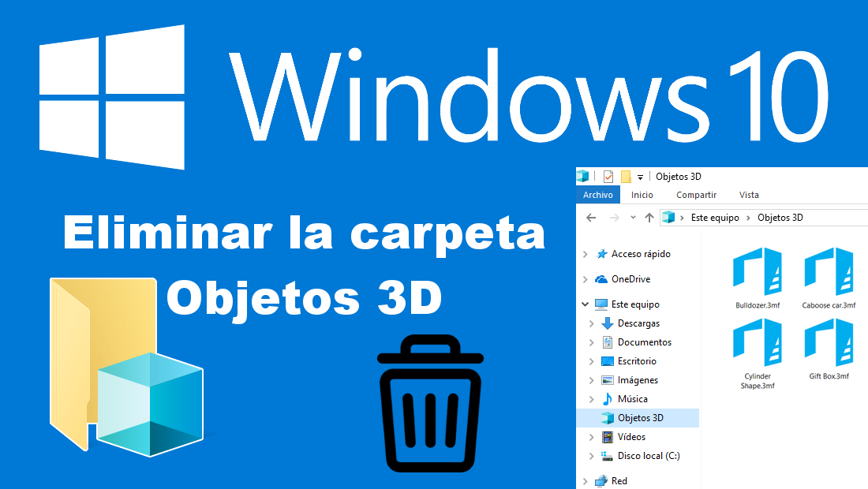
Task: Click the Red network icon
Action: coord(601,481)
